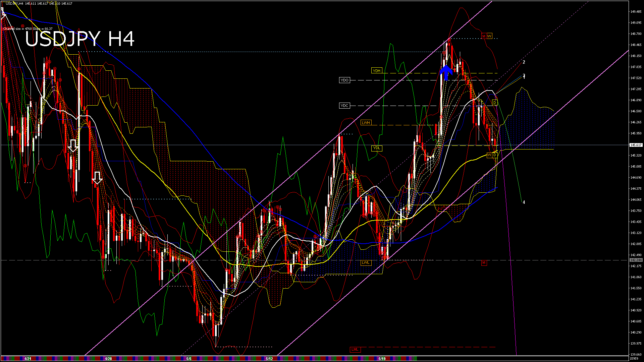Click the upper white down arrow marker
This screenshot has height=362, width=644.
73,146
